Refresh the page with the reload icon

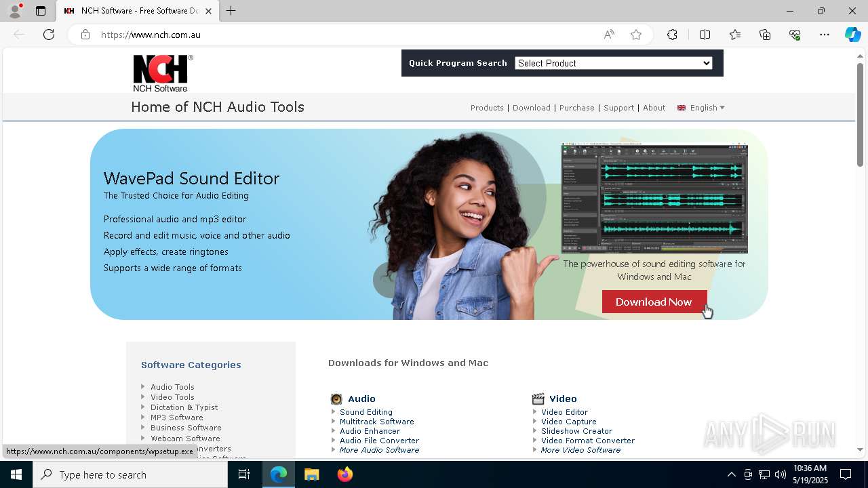[x=49, y=35]
